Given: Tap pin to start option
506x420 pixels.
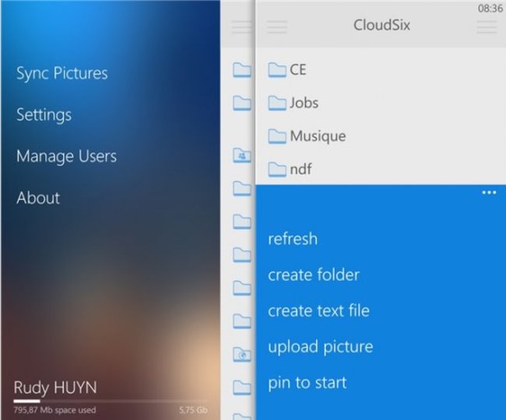Looking at the screenshot, I should 307,382.
